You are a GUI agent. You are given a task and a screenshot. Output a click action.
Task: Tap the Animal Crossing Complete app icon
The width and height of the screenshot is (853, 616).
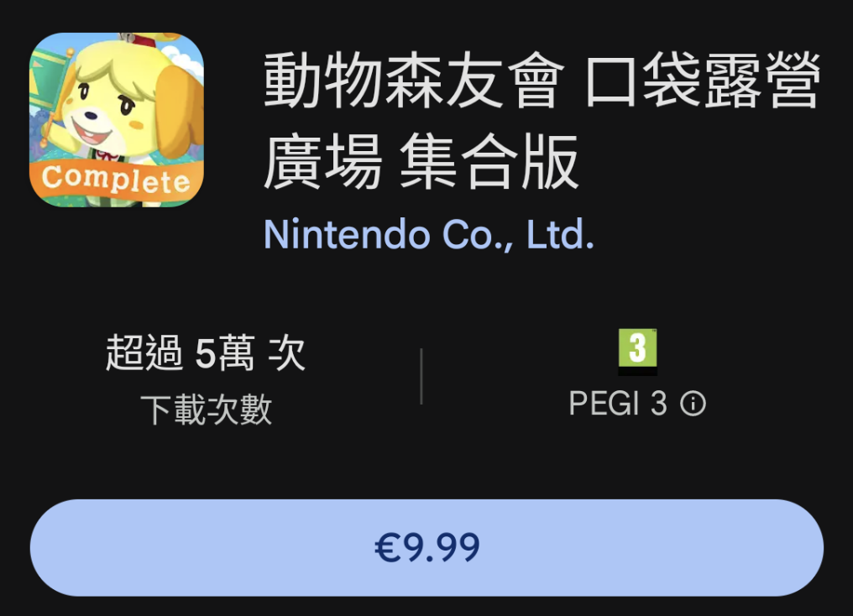[x=117, y=120]
